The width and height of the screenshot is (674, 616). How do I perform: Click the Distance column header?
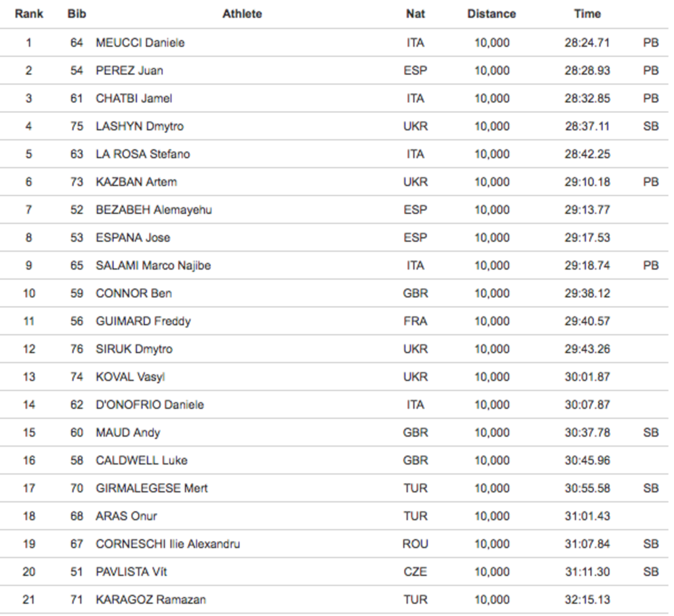click(x=491, y=14)
